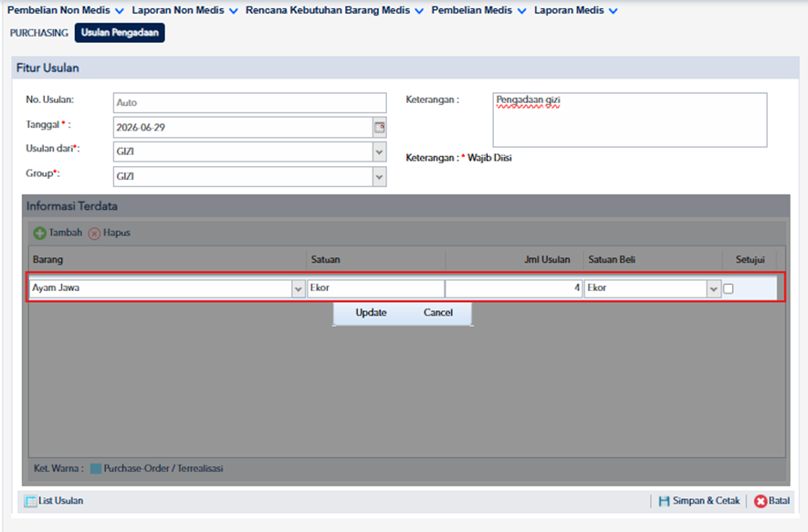The image size is (808, 532).
Task: Click the blue Purchase-Order color legend square
Action: click(96, 469)
